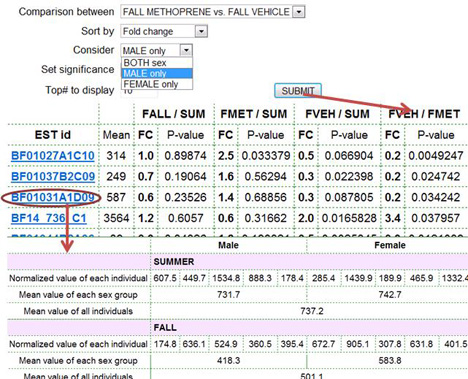Screen dimensions: 468x379
Task: Choose FEMALE only option in list
Action: [157, 84]
